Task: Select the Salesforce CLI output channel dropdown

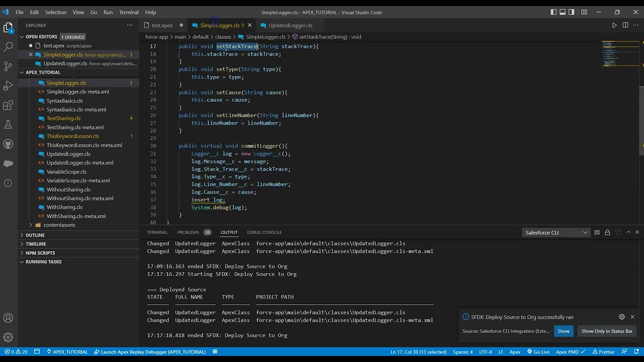Action: point(556,232)
